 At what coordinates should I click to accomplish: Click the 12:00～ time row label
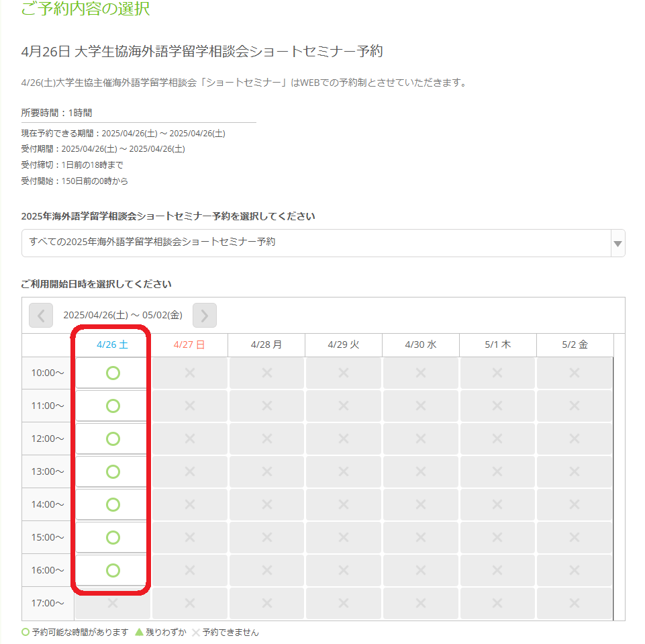tap(48, 439)
